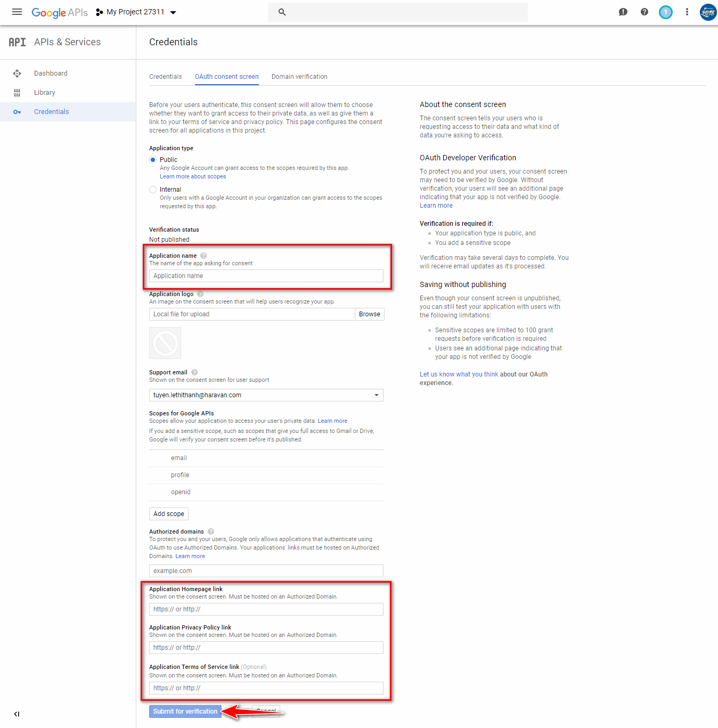Viewport: 718px width, 728px height.
Task: Open the three-dot more options menu
Action: (x=687, y=12)
